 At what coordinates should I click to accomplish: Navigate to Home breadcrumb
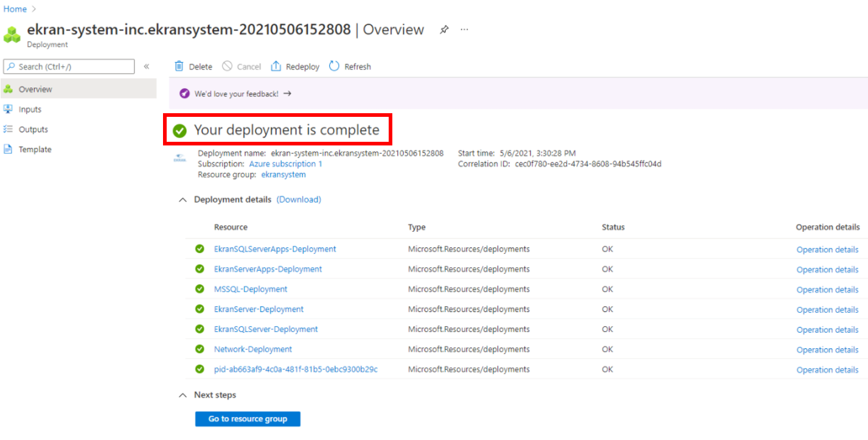[15, 9]
